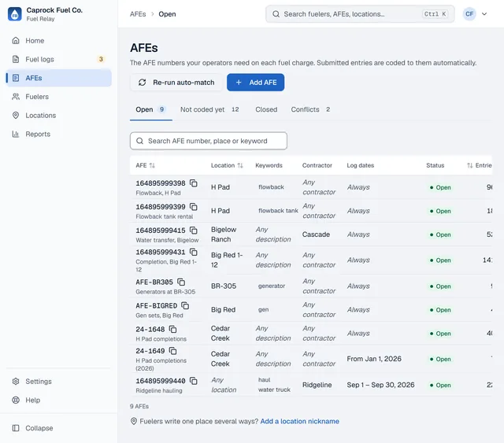The image size is (504, 443).
Task: Focus the global search field
Action: coord(360,14)
